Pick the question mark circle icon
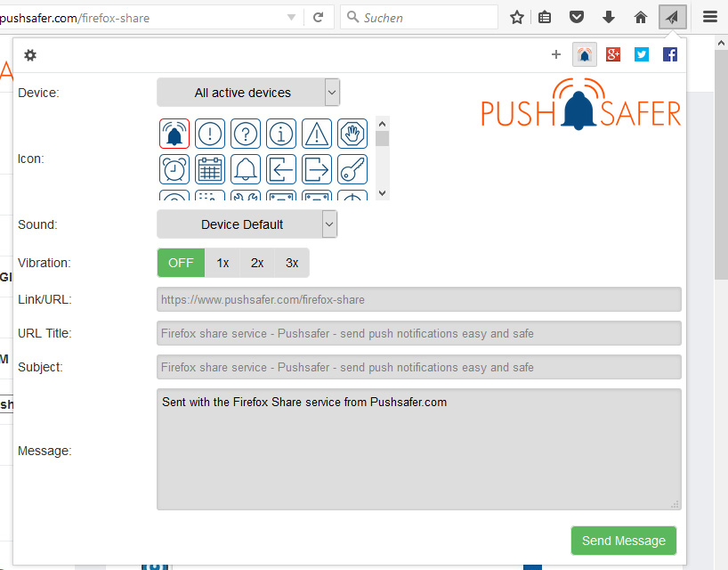 click(246, 134)
